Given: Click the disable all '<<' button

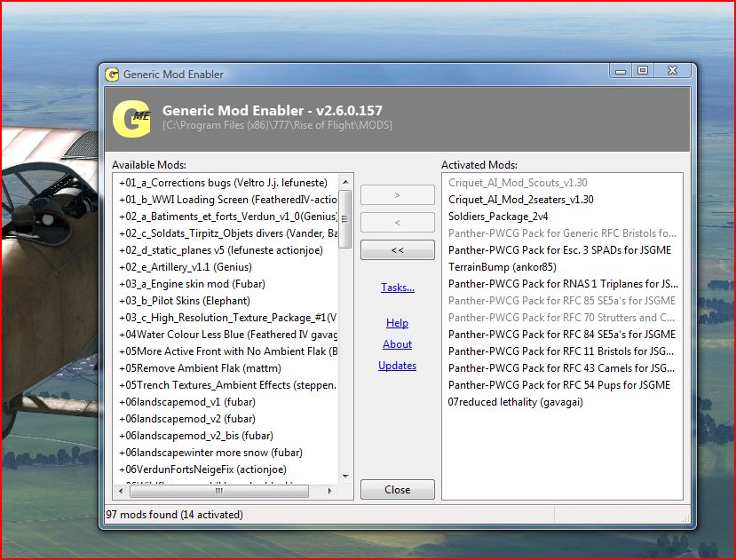Looking at the screenshot, I should point(397,250).
